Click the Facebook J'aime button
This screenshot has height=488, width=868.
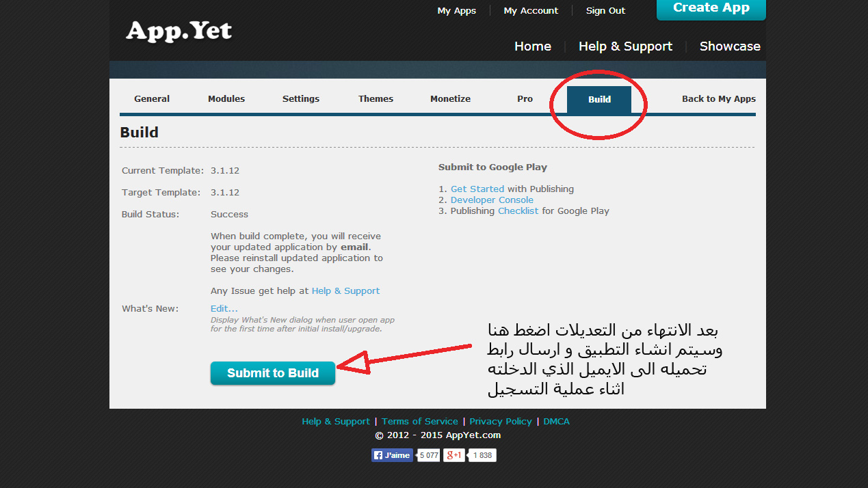(392, 455)
